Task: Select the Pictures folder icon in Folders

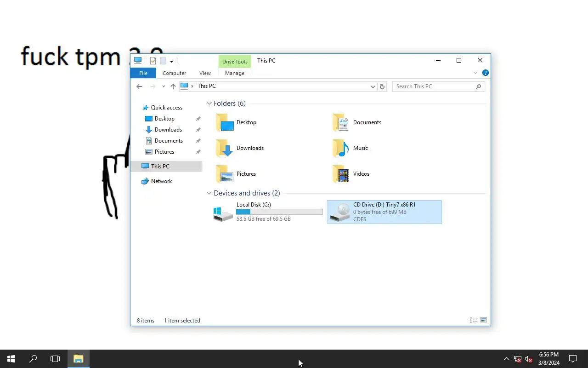Action: tap(225, 174)
